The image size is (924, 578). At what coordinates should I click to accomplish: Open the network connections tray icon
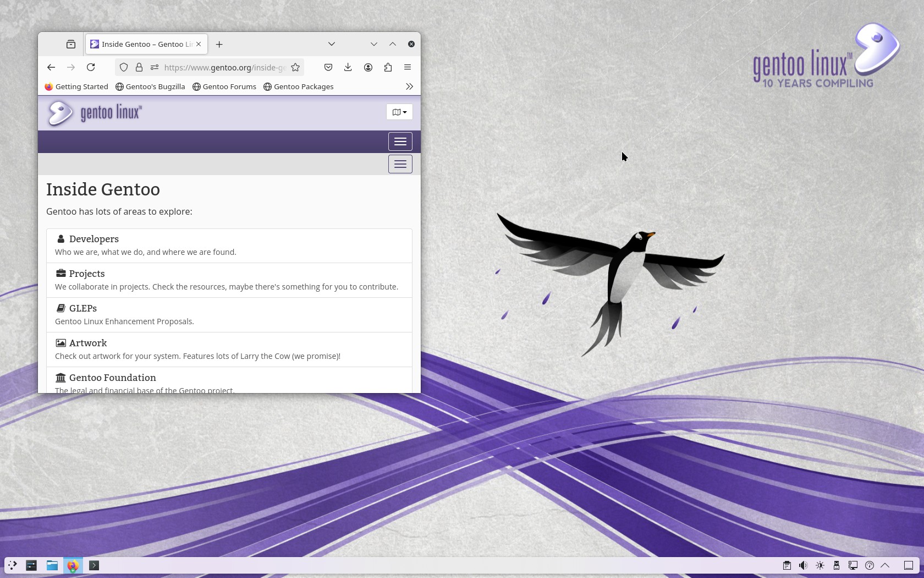[x=853, y=565]
